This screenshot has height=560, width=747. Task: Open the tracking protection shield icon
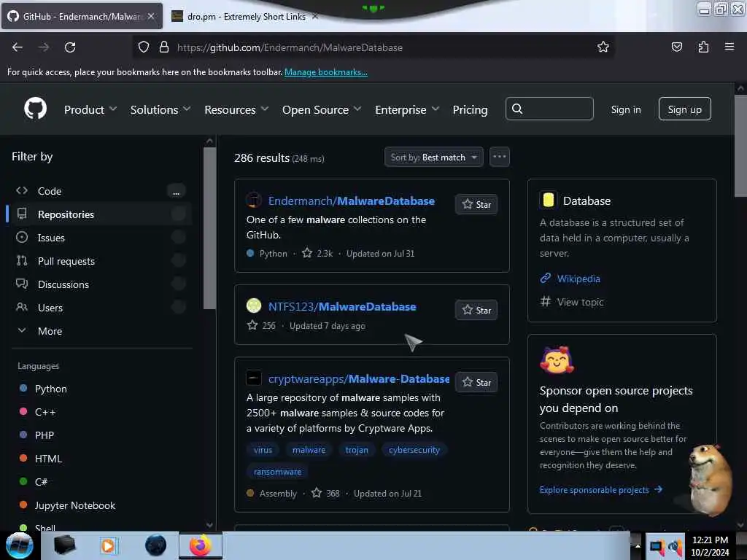144,47
